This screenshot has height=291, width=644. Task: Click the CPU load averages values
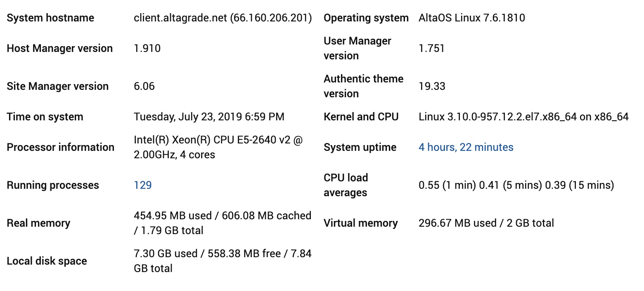[516, 185]
